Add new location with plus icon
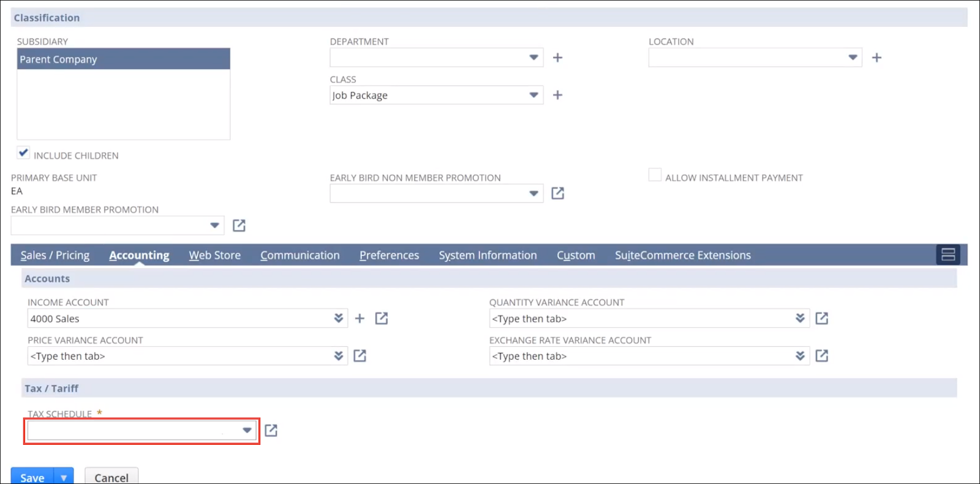Image resolution: width=980 pixels, height=484 pixels. click(876, 58)
